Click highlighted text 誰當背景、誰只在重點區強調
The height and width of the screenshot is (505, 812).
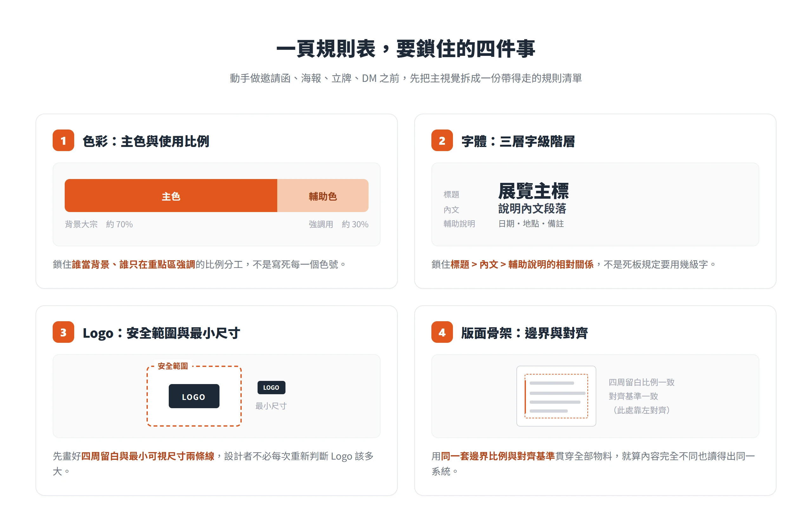[x=134, y=264]
